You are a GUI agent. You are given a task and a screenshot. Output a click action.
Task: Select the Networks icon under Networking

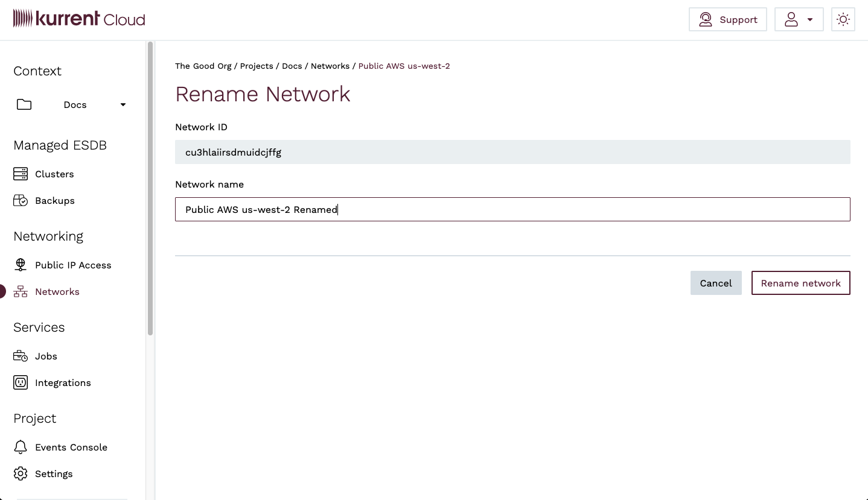(x=21, y=291)
